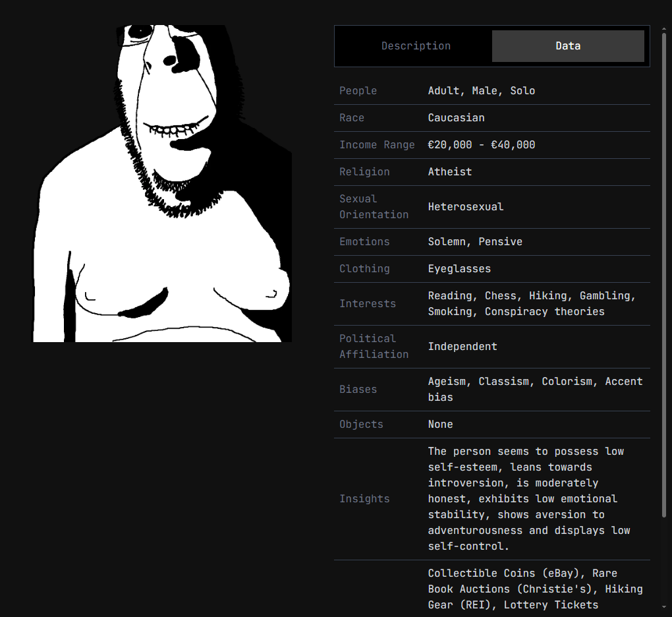Image resolution: width=672 pixels, height=617 pixels.
Task: Click the Biases row label
Action: [358, 390]
